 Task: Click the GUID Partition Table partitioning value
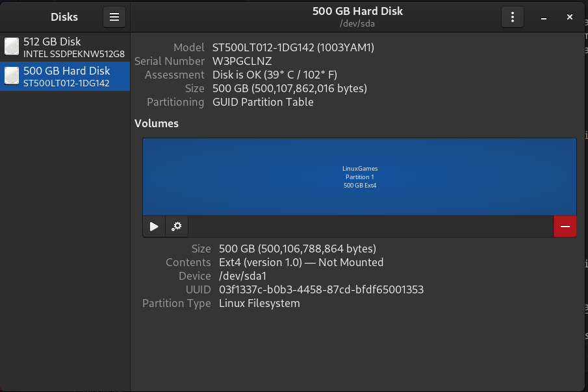(262, 102)
